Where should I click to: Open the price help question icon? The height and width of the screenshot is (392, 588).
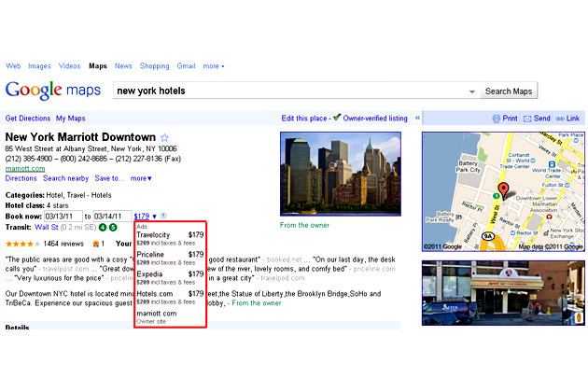pos(163,217)
